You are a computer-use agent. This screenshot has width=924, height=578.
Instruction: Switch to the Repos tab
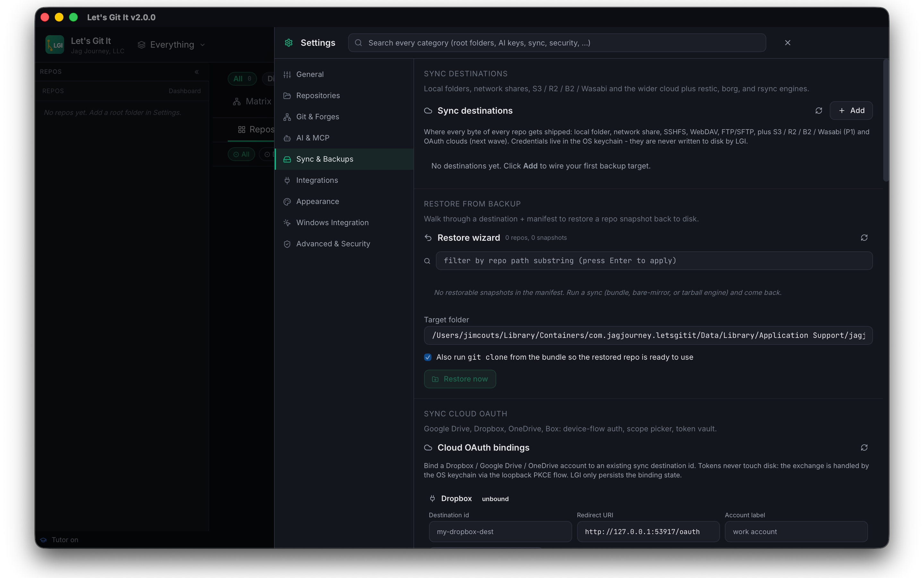[x=256, y=130]
